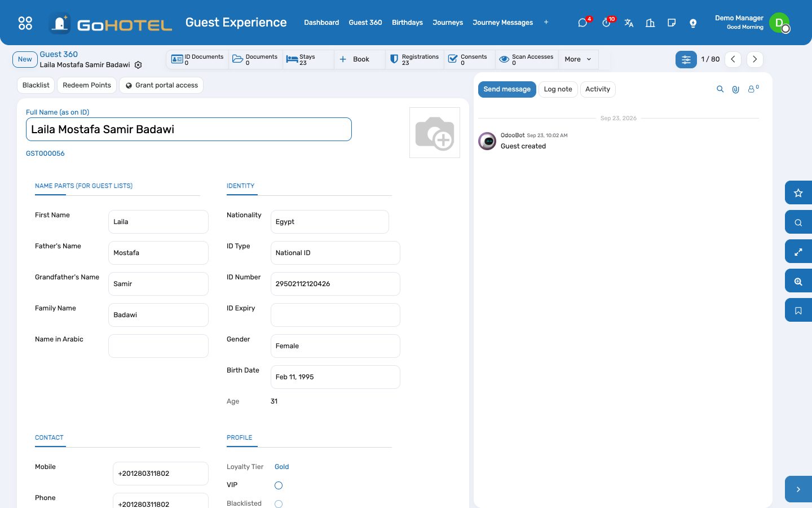The width and height of the screenshot is (812, 508).
Task: Click the Full Name input field
Action: (x=189, y=129)
